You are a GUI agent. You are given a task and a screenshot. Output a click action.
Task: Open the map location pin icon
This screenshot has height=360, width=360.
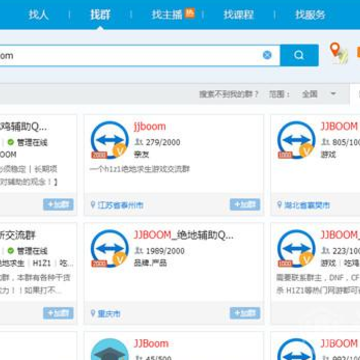pyautogui.click(x=339, y=53)
